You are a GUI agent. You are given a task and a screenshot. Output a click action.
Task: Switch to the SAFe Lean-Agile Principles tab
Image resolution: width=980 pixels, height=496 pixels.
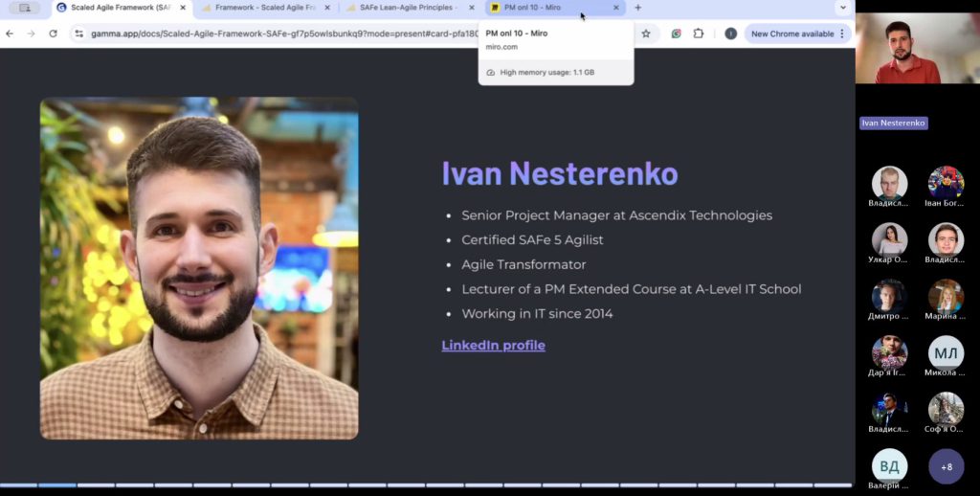[x=407, y=8]
